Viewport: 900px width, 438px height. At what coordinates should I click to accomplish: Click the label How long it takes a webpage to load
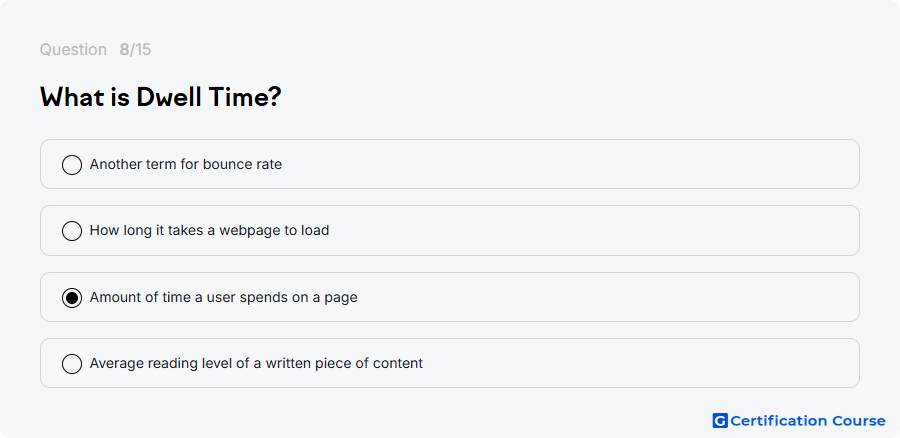[x=210, y=230]
